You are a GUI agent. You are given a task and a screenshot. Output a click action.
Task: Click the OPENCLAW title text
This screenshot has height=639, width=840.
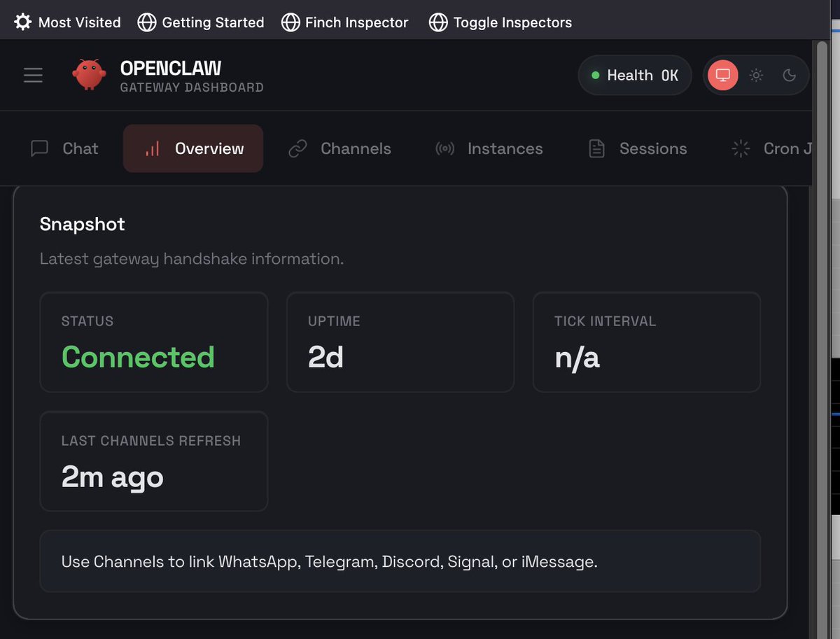point(171,68)
